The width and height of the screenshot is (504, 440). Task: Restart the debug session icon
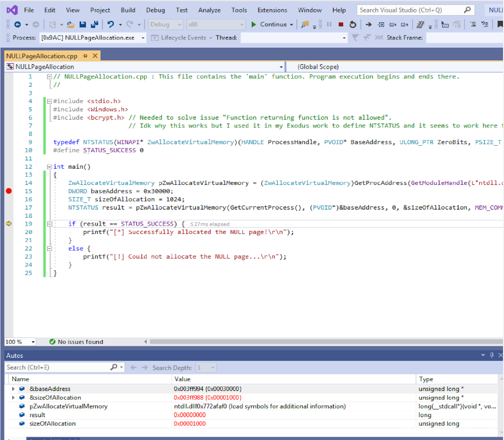click(x=353, y=24)
